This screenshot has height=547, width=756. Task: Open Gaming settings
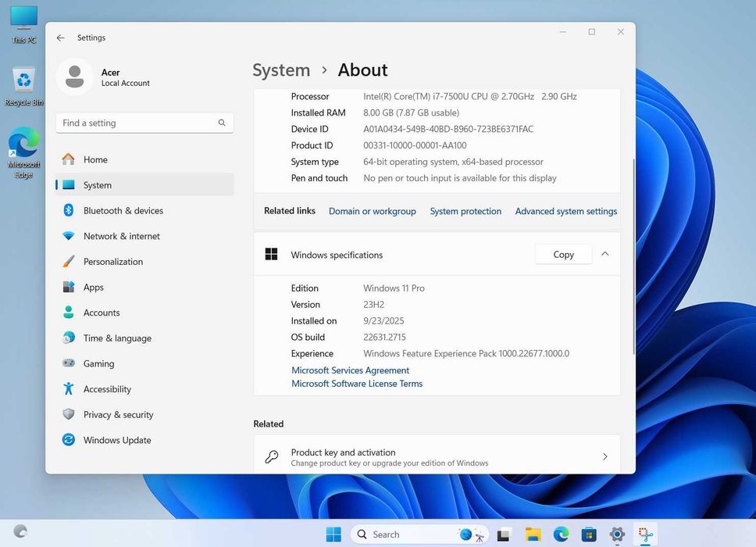tap(144, 363)
